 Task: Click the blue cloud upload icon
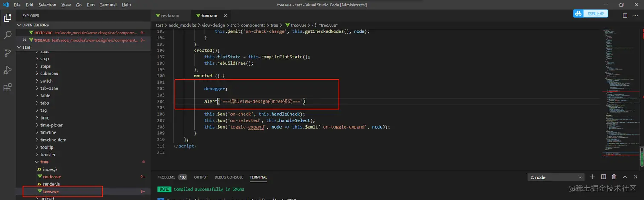coord(578,14)
